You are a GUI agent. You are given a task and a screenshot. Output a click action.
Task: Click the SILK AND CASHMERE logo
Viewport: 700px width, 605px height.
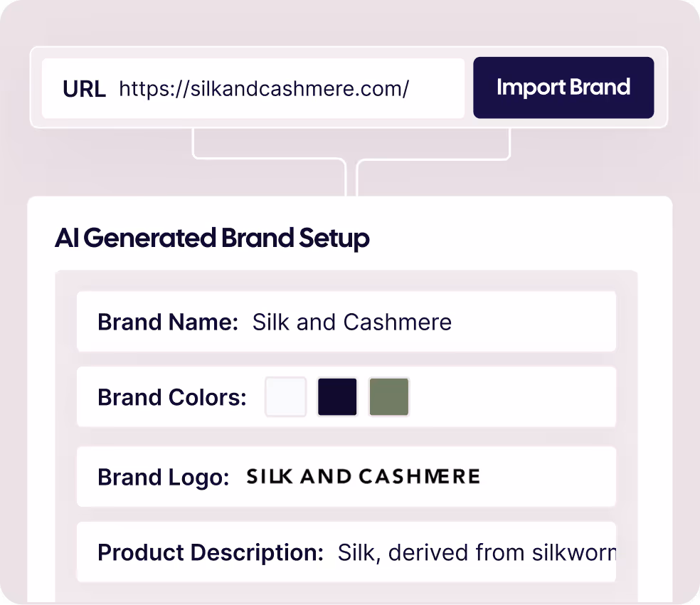point(364,476)
